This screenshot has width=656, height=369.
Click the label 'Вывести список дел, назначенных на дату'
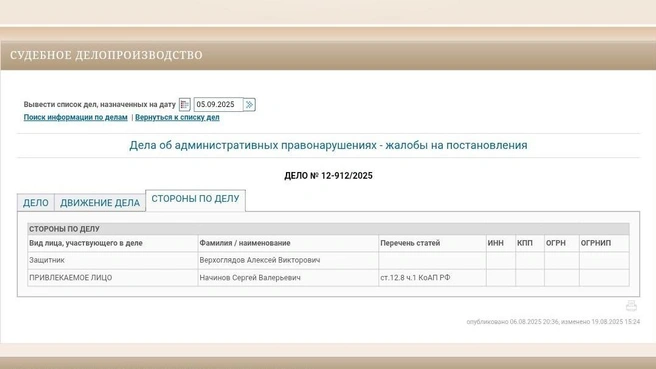click(100, 105)
